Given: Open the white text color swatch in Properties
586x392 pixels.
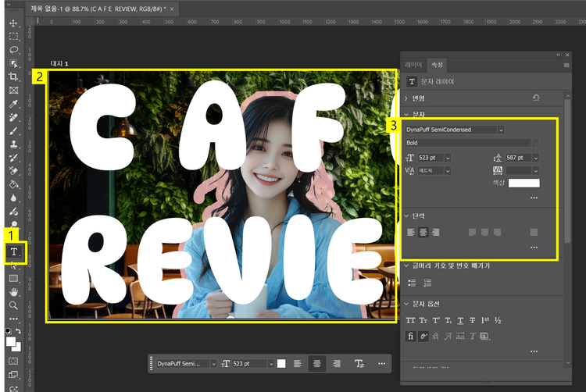Looking at the screenshot, I should [x=523, y=184].
